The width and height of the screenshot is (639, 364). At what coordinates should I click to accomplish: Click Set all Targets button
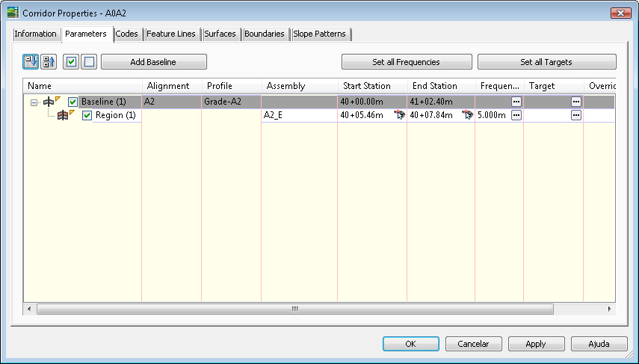[546, 62]
